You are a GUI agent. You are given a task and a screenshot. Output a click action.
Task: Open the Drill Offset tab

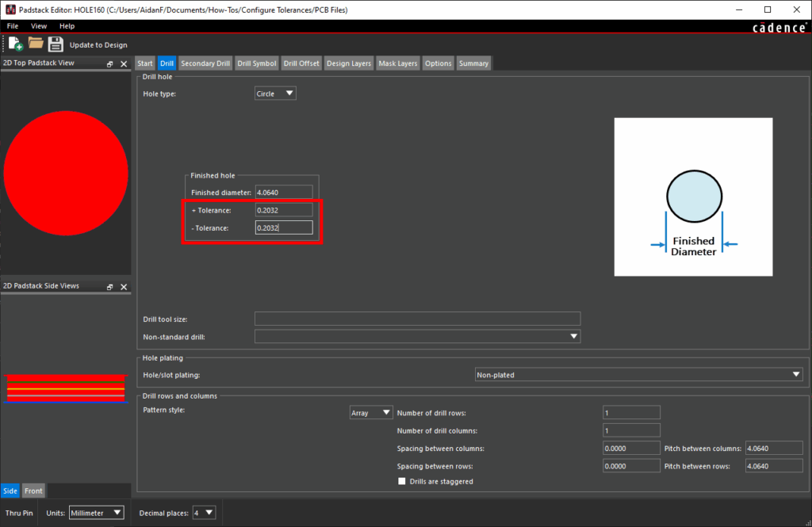click(x=301, y=63)
